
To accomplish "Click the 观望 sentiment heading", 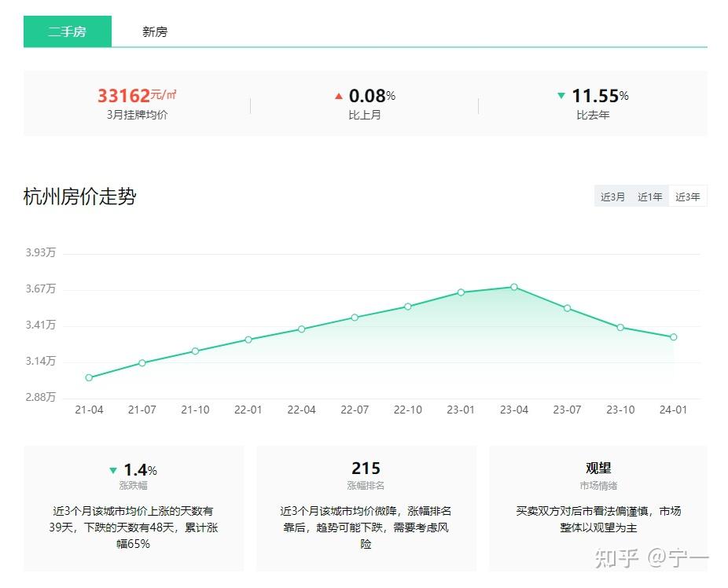I will pos(598,468).
